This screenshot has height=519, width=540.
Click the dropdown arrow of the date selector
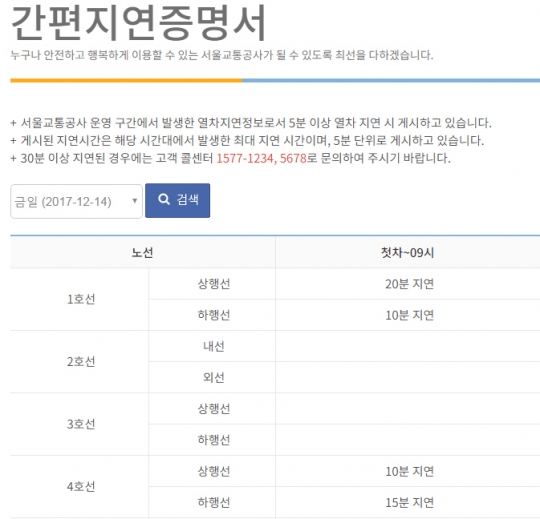[135, 201]
